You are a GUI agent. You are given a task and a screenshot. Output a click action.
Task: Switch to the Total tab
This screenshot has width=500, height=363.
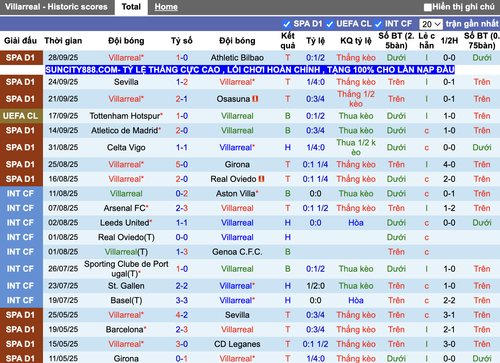click(x=131, y=7)
